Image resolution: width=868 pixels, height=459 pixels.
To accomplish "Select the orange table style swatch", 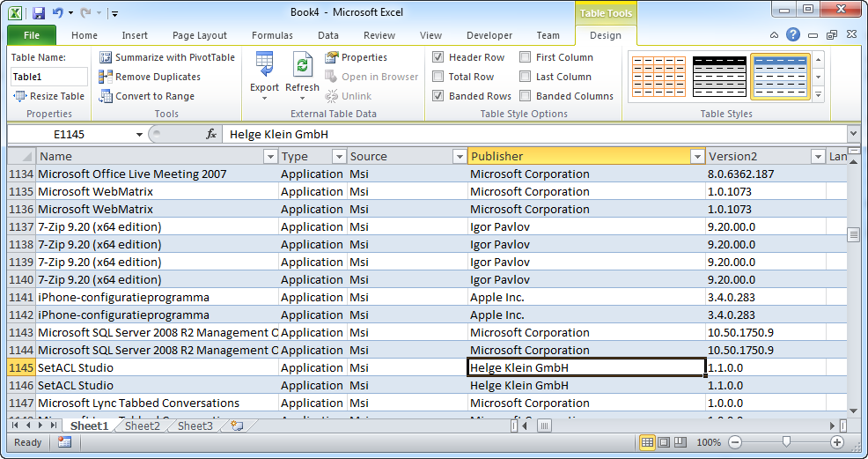I will point(658,77).
